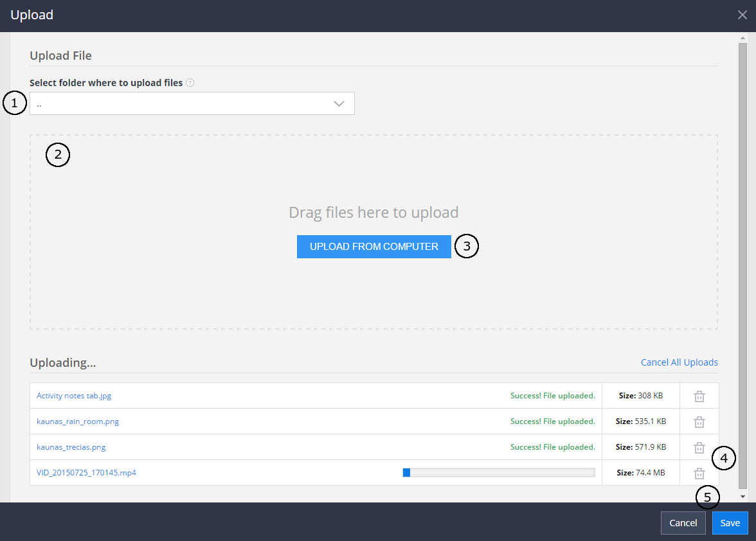Open the kaunas_rain_room.png file link
This screenshot has height=541, width=756.
[78, 421]
